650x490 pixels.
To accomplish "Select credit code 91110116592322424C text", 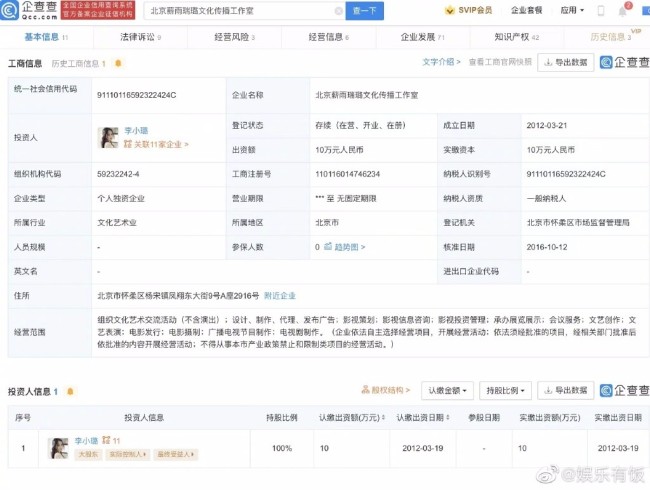I will coord(137,95).
